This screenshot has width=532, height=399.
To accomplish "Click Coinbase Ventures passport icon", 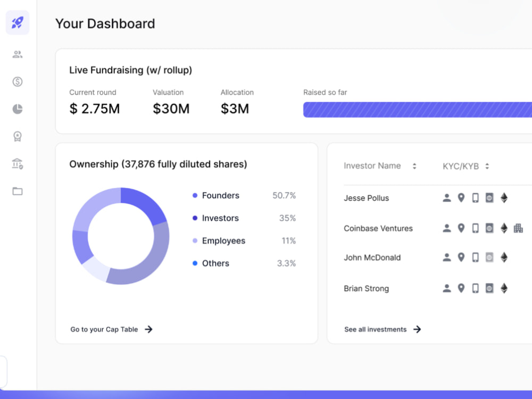I will [x=489, y=228].
